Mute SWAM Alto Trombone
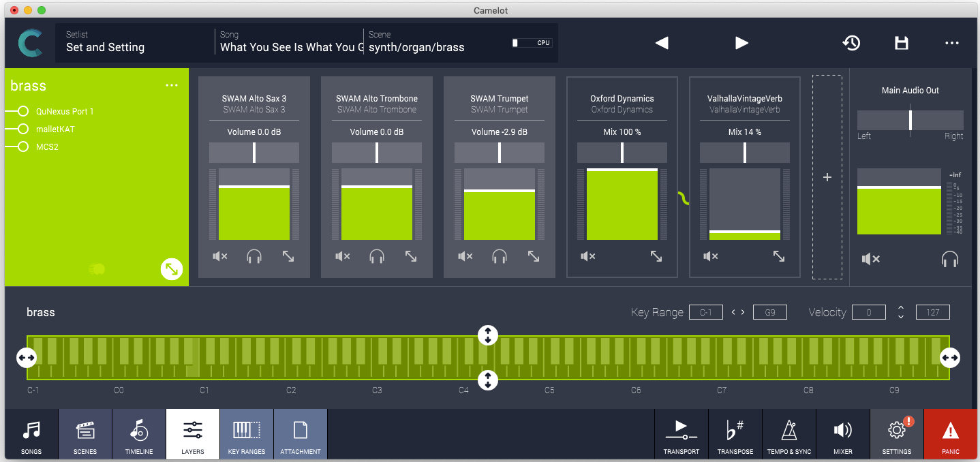 (x=342, y=257)
